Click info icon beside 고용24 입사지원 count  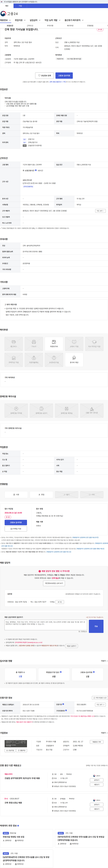coord(94,672)
